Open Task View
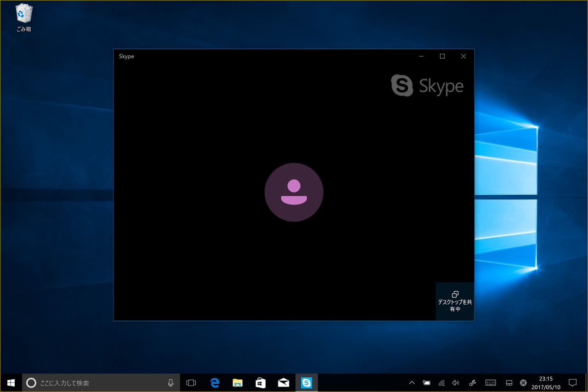 191,382
